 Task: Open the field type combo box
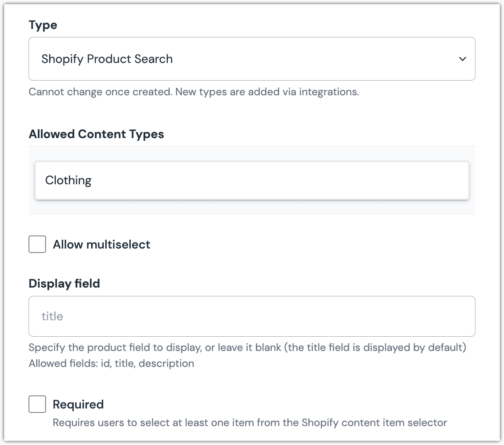tap(252, 59)
